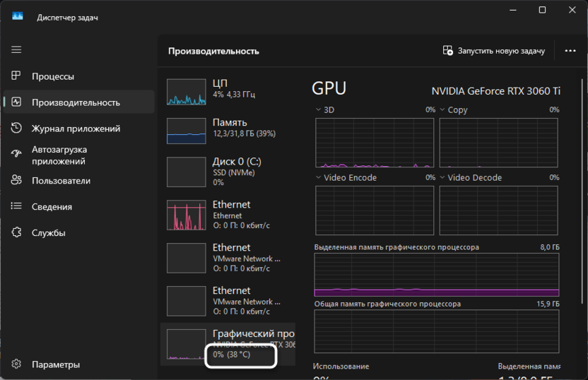
Task: Click the Services puzzle icon
Action: 16,233
